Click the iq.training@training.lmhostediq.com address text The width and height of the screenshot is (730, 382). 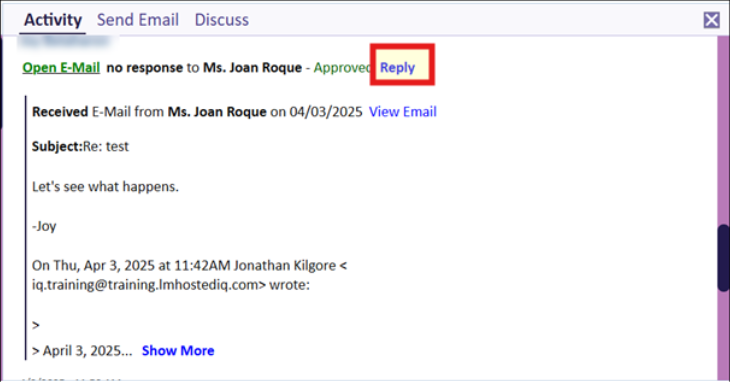tap(145, 284)
